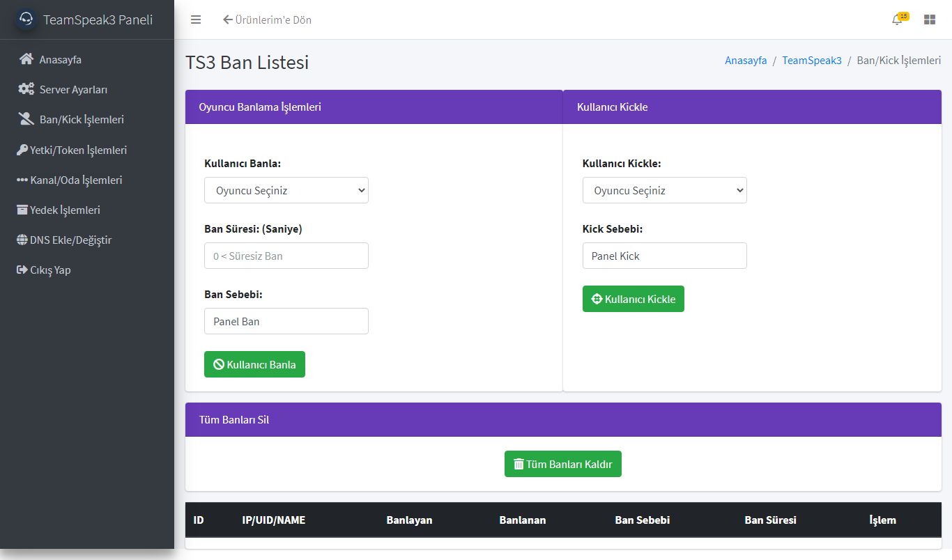Go back via Ürünlerim'e Dön link
Screen dimensions: 952x560
click(x=267, y=20)
